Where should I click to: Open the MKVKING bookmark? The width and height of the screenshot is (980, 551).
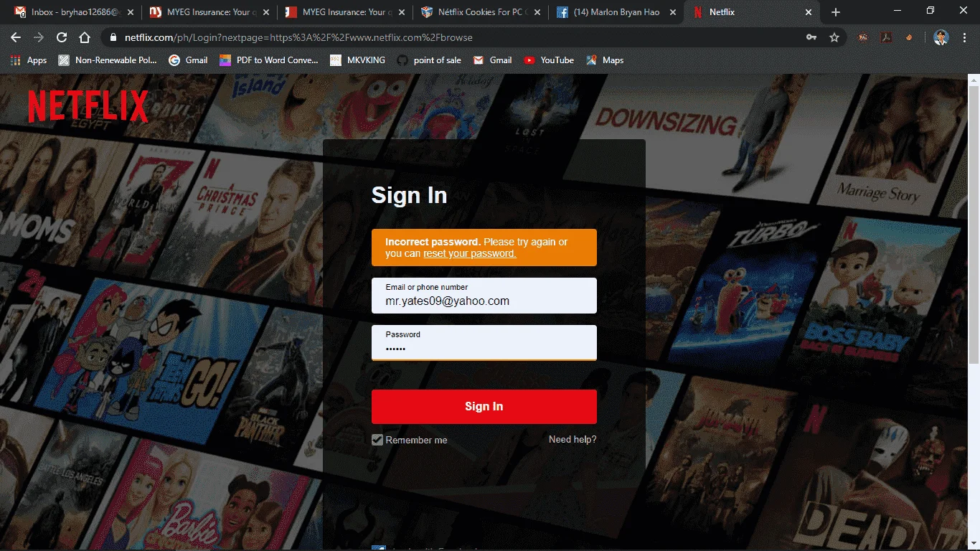click(357, 60)
